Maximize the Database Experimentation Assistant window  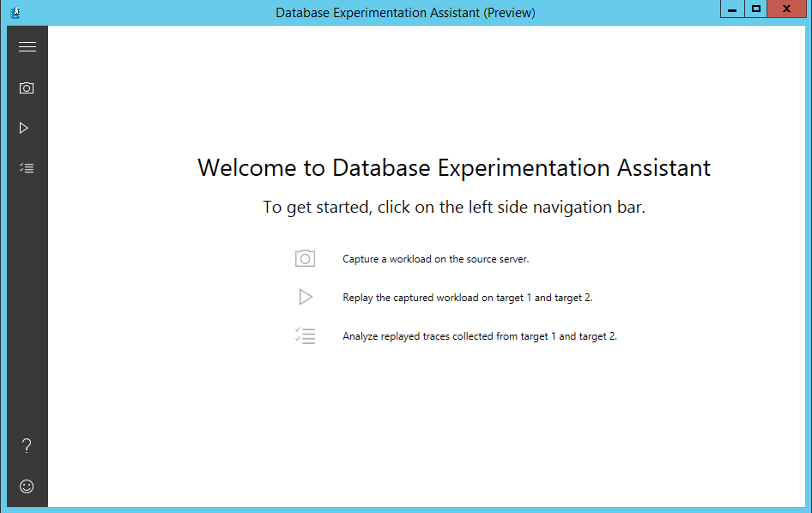click(x=756, y=9)
